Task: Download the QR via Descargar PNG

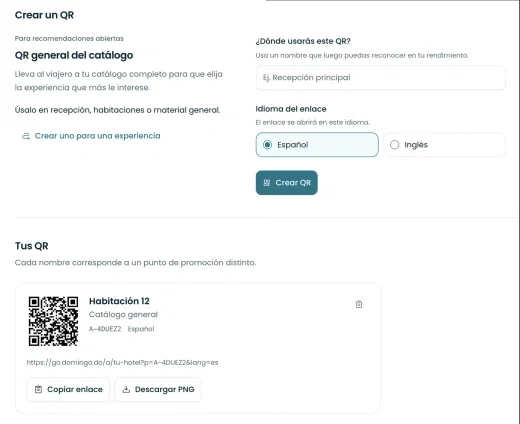Action: pos(158,389)
